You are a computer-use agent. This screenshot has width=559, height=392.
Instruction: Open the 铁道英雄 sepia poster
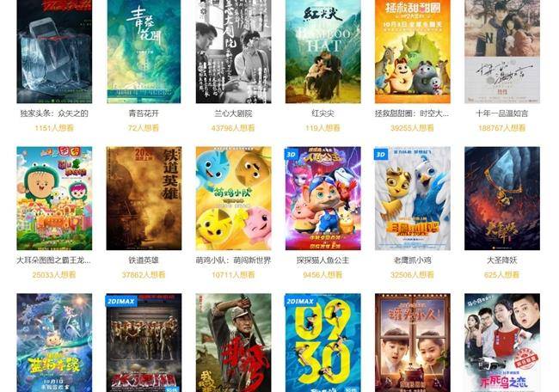pos(144,198)
